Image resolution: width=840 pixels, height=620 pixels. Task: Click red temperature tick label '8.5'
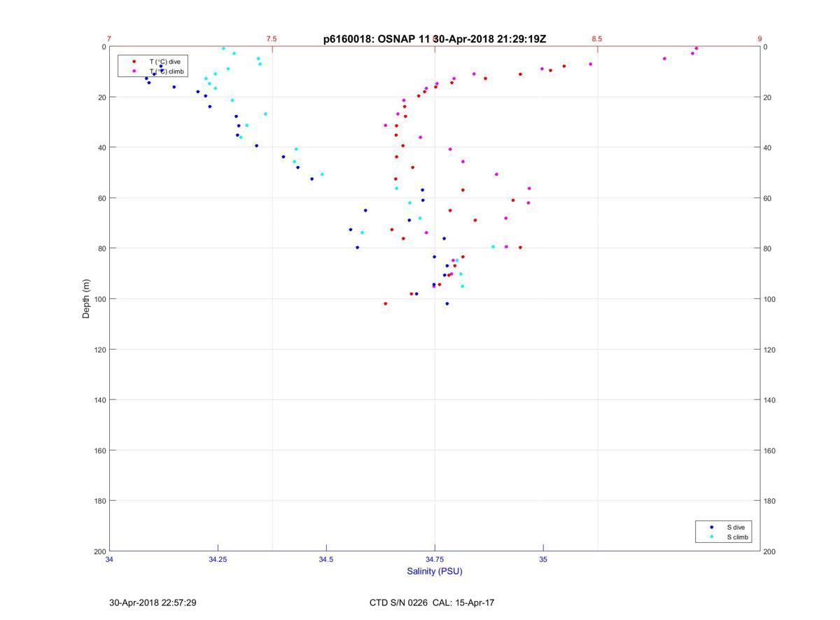point(596,39)
